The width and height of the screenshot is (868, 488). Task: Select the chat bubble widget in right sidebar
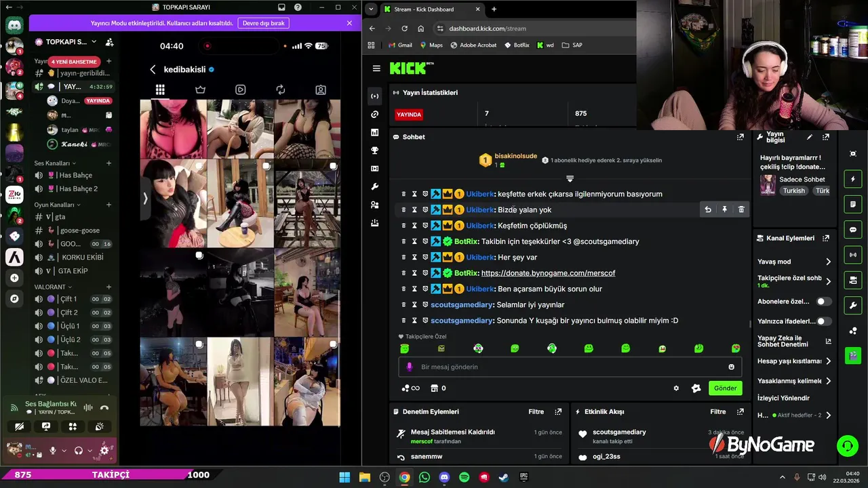pyautogui.click(x=853, y=230)
